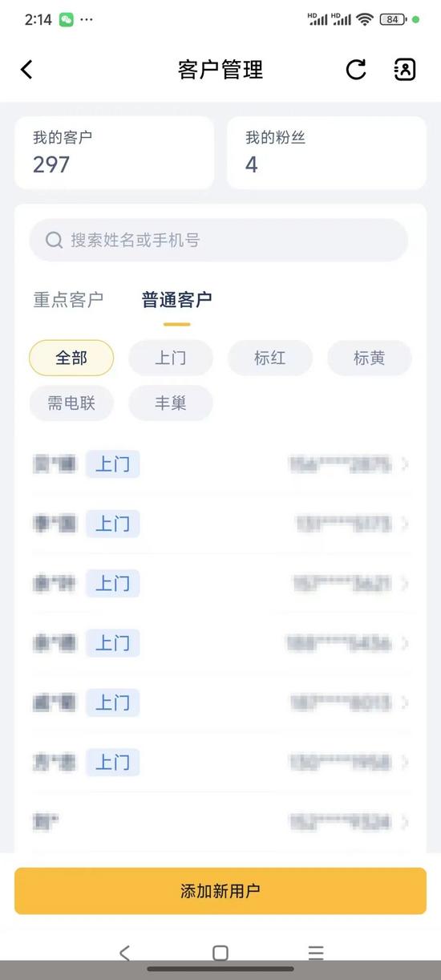
Task: Select the 丰巢 filter chip
Action: (171, 403)
